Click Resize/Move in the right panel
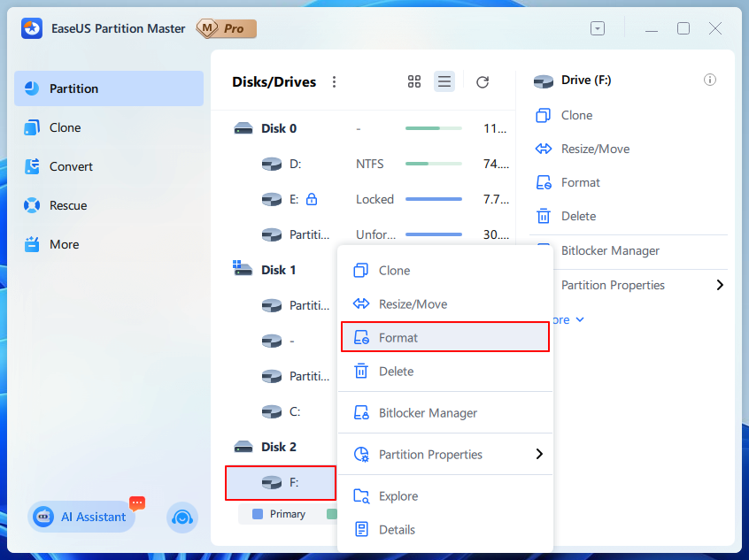The height and width of the screenshot is (560, 749). [595, 149]
